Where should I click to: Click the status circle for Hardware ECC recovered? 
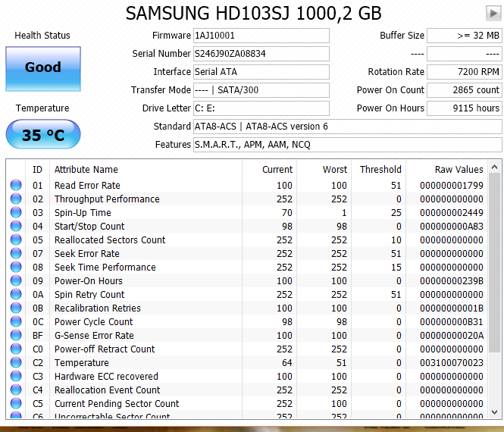16,377
